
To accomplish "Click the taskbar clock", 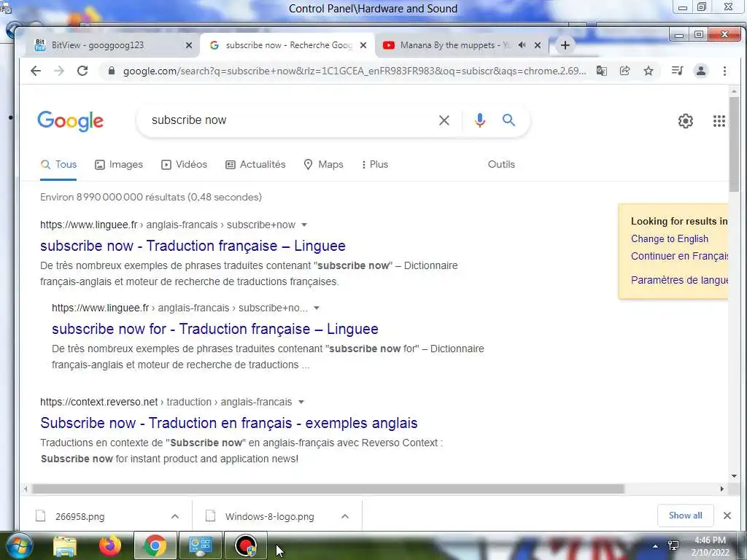I will tap(710, 546).
